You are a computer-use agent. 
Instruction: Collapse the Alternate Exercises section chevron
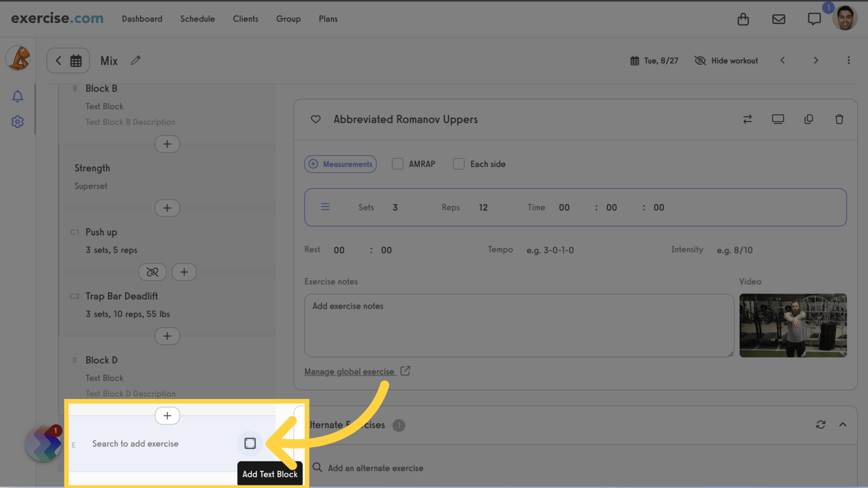coord(843,424)
